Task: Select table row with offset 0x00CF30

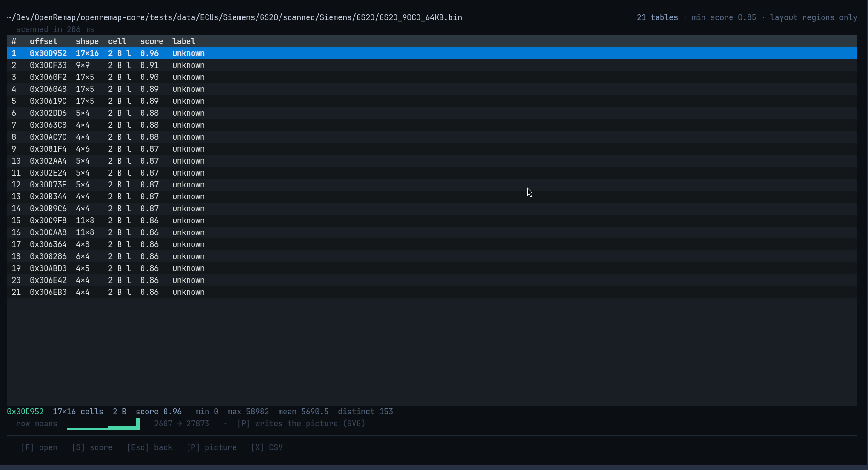Action: pyautogui.click(x=432, y=65)
